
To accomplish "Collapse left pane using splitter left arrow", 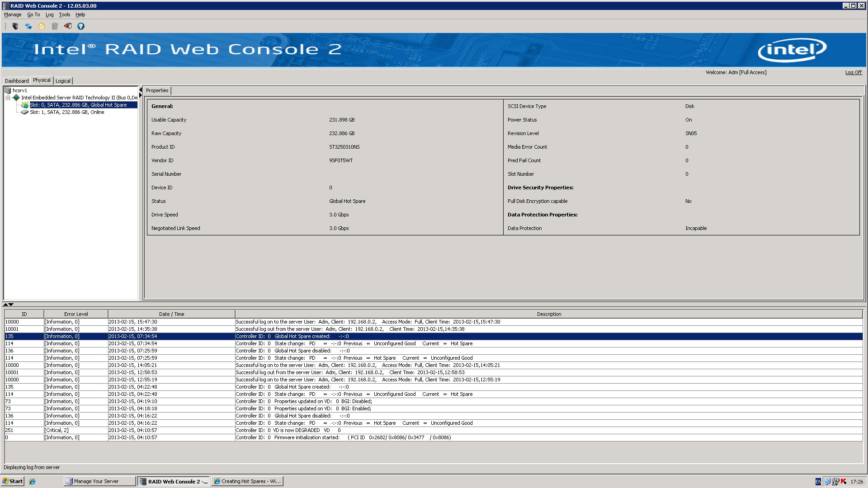I will pyautogui.click(x=141, y=90).
